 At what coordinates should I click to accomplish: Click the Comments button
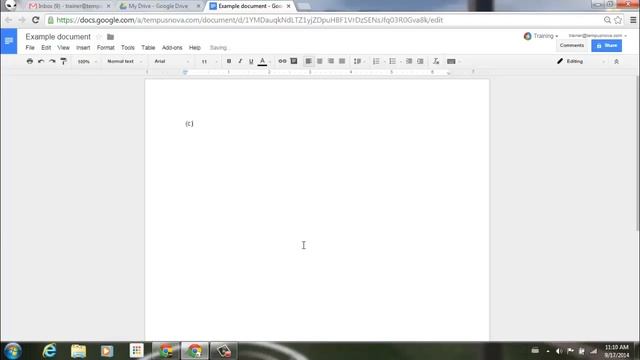[x=572, y=45]
